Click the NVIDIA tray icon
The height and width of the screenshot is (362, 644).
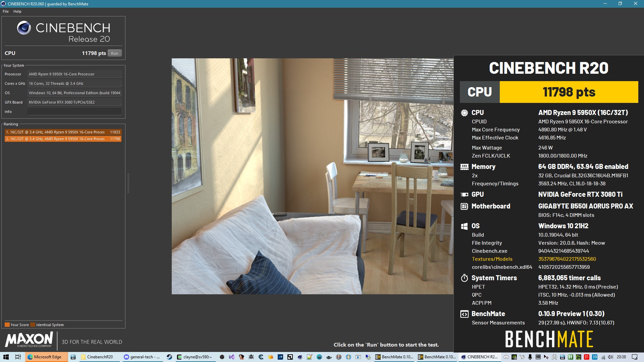[514, 357]
